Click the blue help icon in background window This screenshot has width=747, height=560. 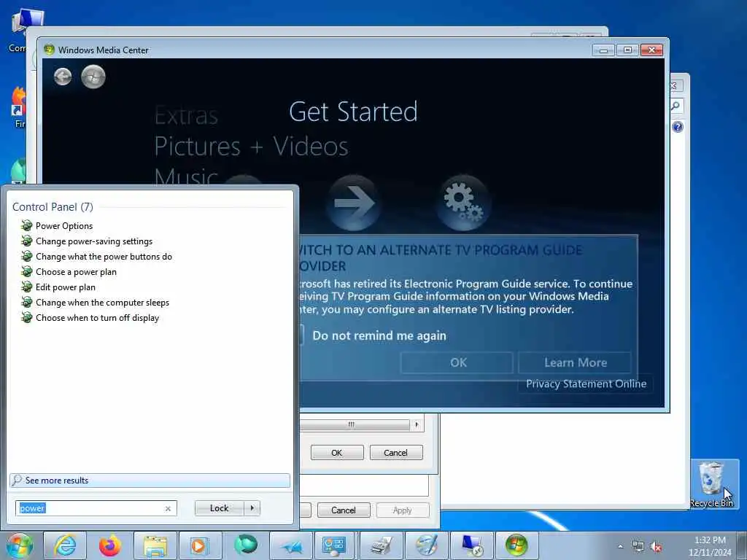[x=678, y=127]
